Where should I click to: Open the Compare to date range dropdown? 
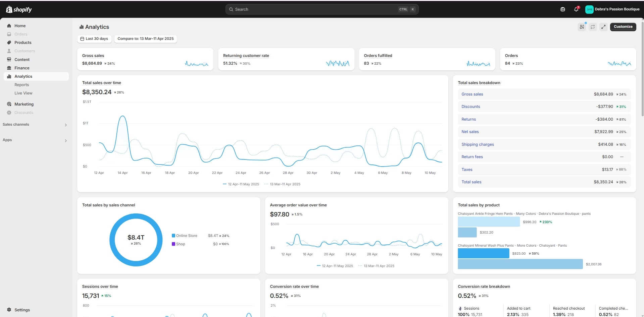(x=145, y=39)
